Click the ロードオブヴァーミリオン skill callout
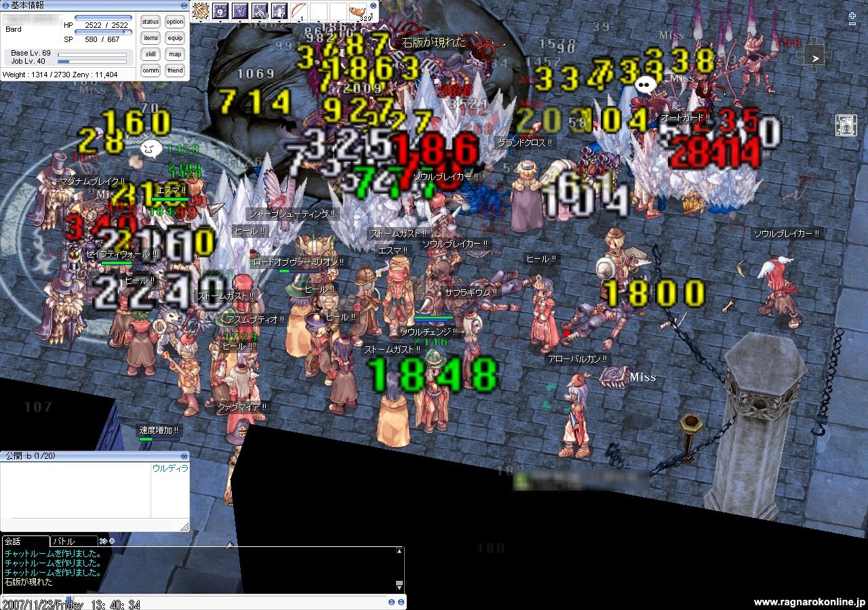Screen dimensions: 868x610 click(298, 262)
